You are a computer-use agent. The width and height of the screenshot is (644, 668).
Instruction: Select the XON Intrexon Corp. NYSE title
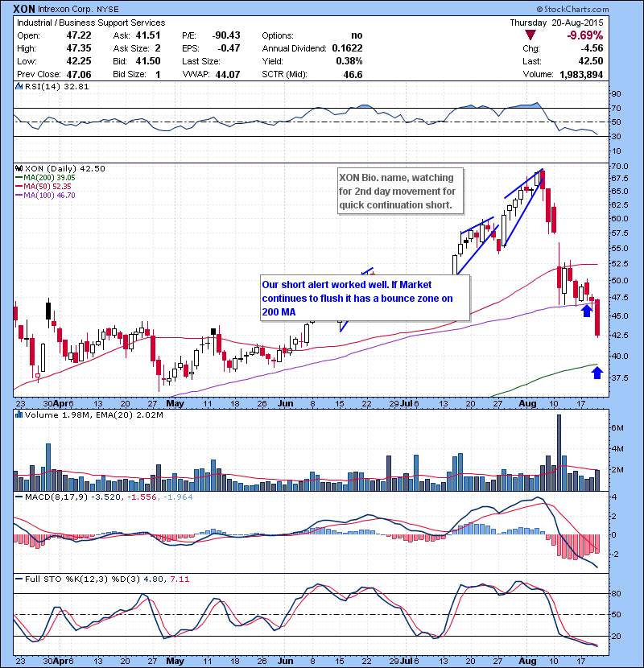tap(66, 9)
